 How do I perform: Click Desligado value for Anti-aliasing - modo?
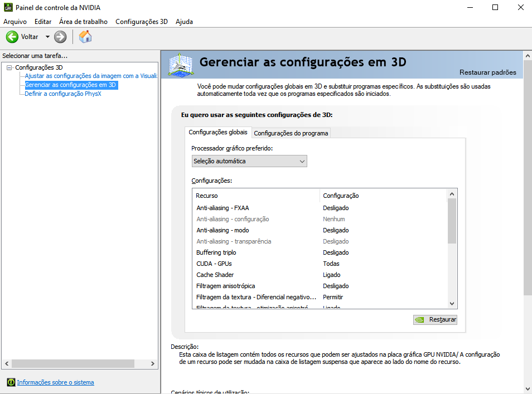click(x=336, y=230)
